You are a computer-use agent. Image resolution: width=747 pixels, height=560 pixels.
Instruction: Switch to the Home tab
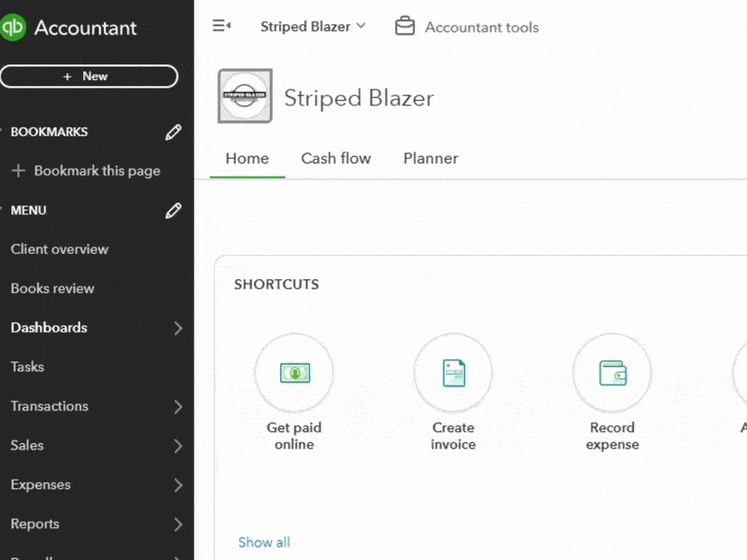tap(247, 158)
